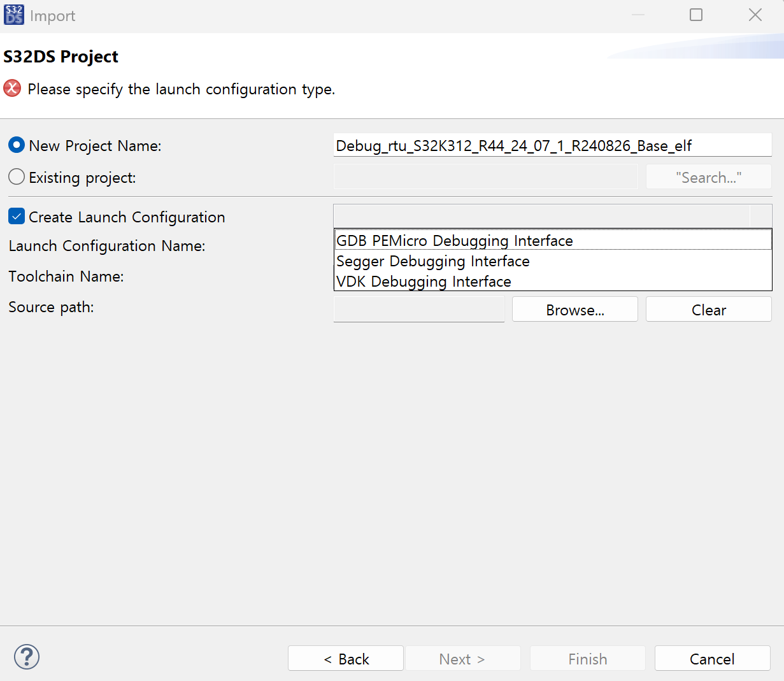Choose Segger Debugging Interface option
The width and height of the screenshot is (784, 681).
click(x=552, y=261)
